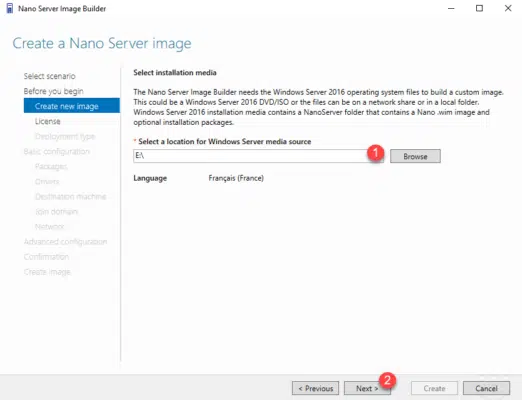Select the Destination machine step
Image resolution: width=522 pixels, height=400 pixels.
tap(71, 197)
